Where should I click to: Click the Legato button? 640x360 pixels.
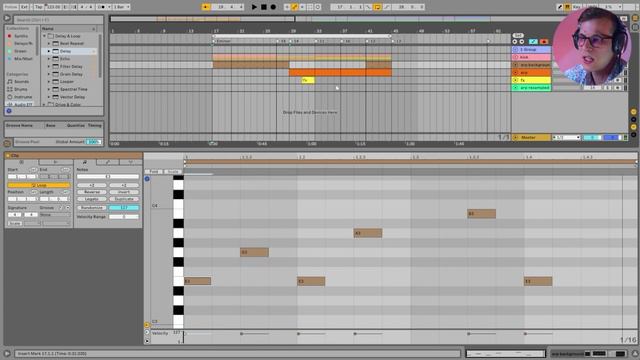pos(91,199)
